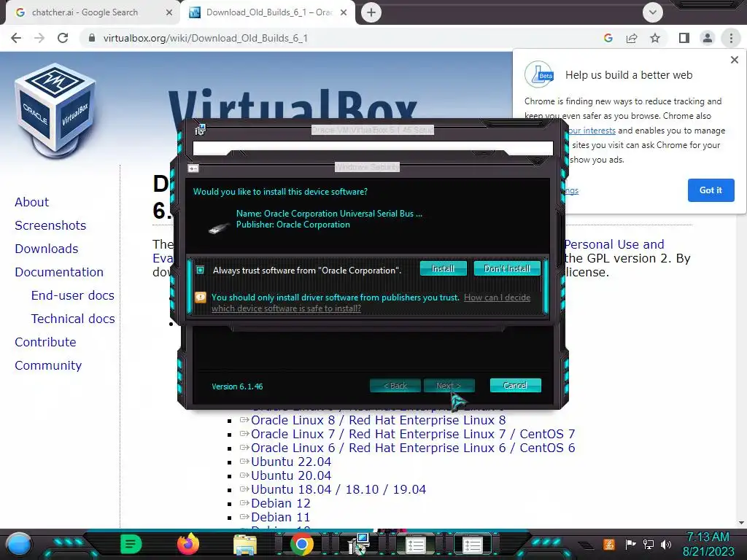
Task: Click the Google icon in address bar
Action: tap(608, 38)
